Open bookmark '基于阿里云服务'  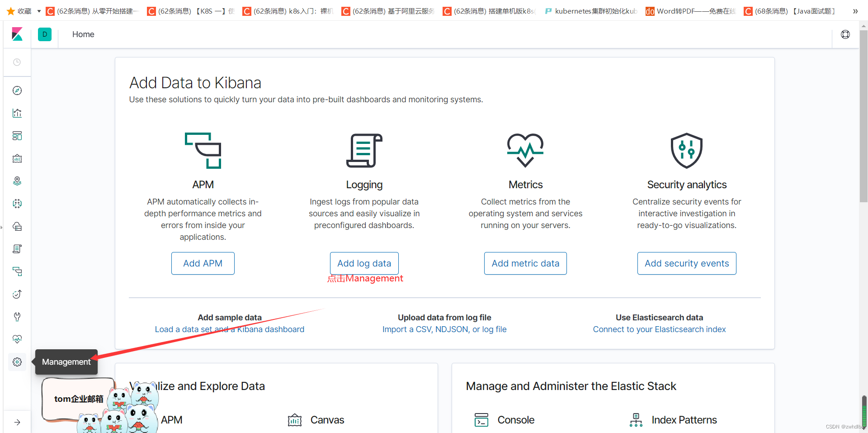coord(388,11)
